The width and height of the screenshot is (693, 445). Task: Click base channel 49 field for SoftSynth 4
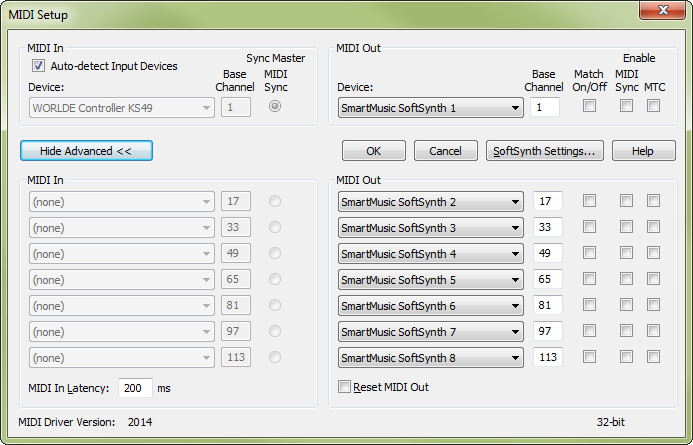548,253
